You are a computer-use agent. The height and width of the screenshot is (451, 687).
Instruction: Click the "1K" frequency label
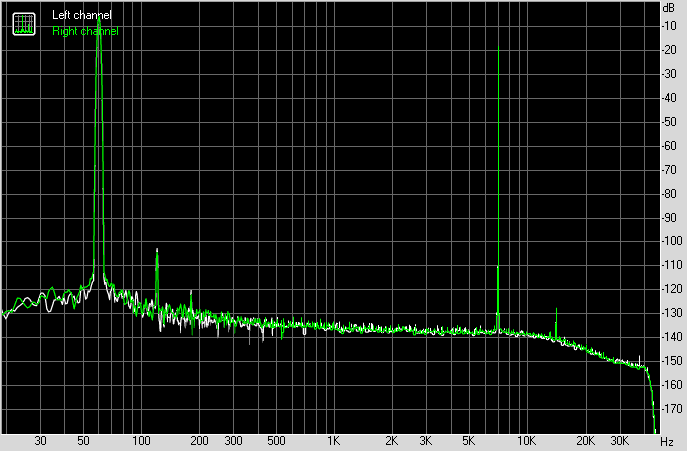click(334, 441)
